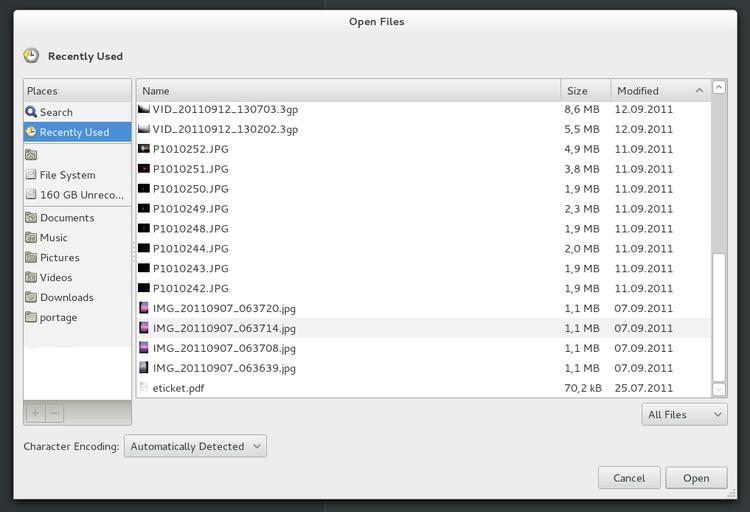Viewport: 750px width, 512px height.
Task: Open the All Files filter dropdown
Action: point(685,415)
